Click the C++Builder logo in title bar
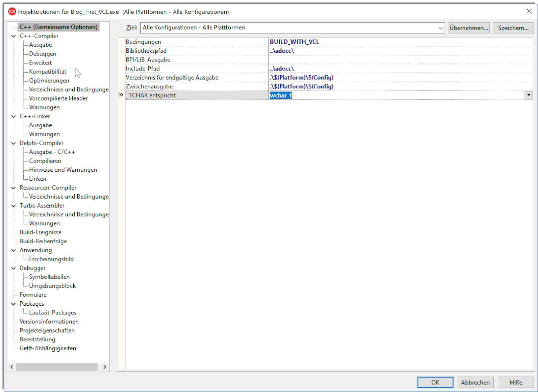 coord(12,11)
